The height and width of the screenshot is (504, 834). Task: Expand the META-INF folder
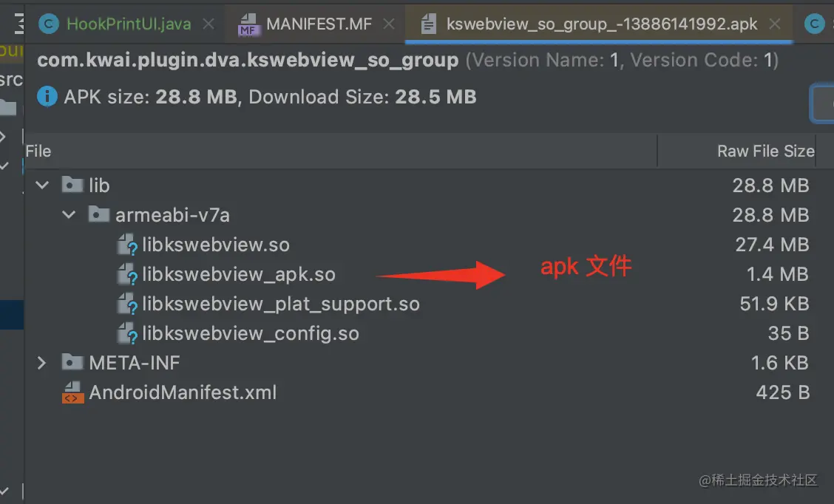(x=42, y=363)
